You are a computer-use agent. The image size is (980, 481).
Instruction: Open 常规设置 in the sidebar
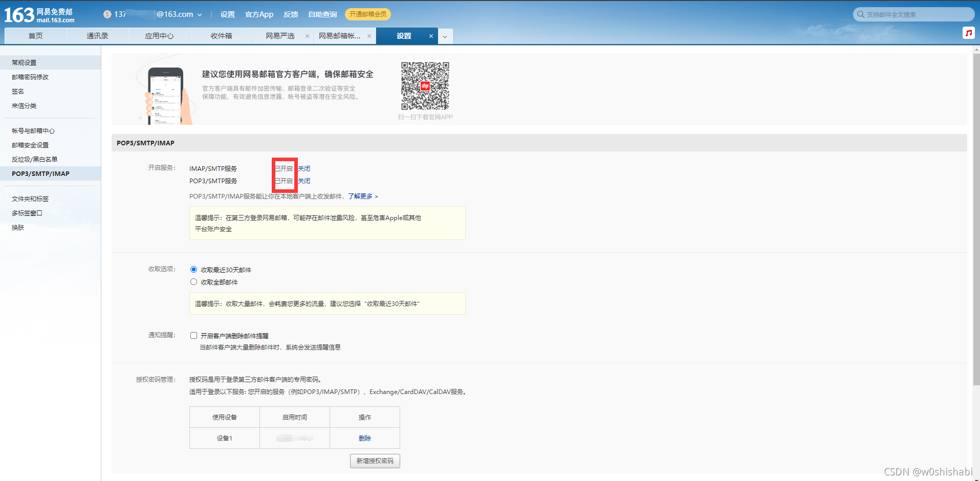[50, 62]
